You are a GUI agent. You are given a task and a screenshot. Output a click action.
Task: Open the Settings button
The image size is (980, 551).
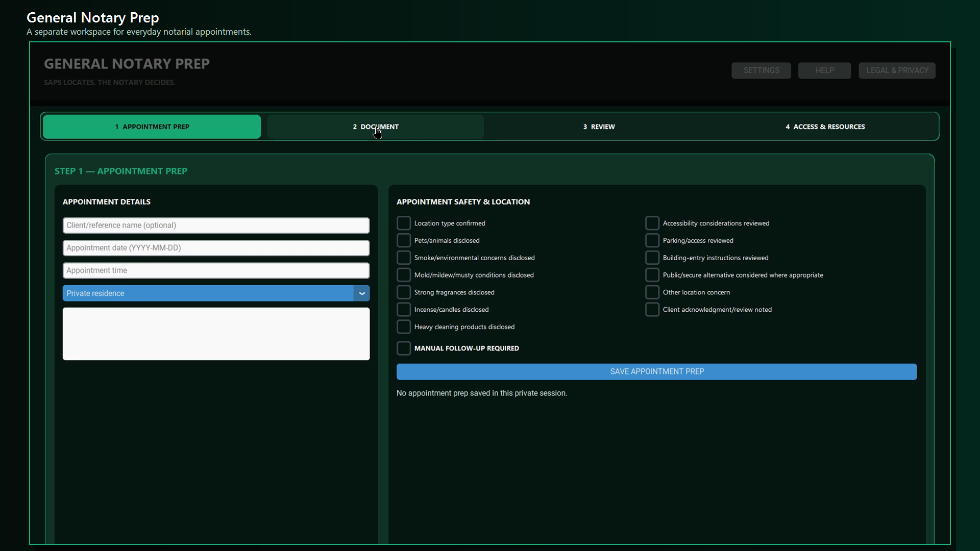[x=761, y=70]
